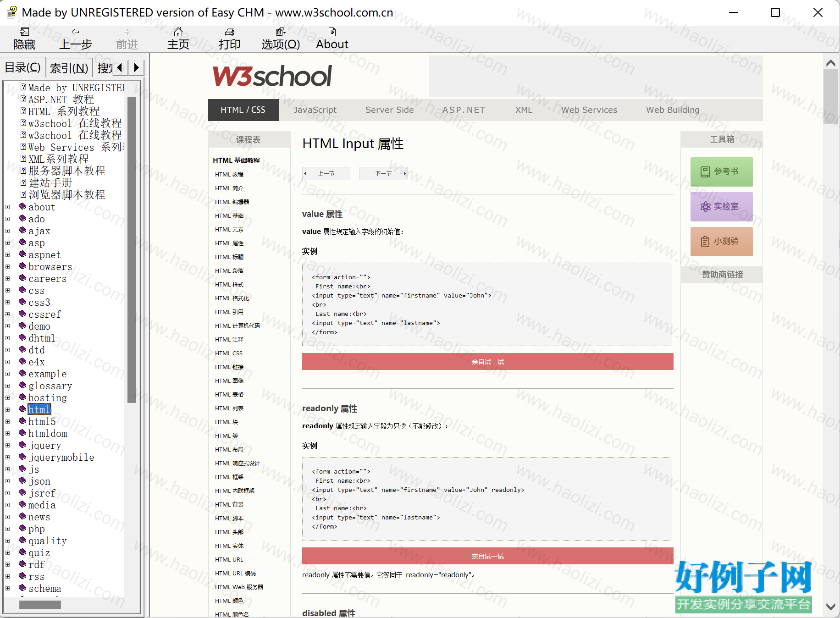
Task: Expand the 'browsers' tree node
Action: [8, 267]
